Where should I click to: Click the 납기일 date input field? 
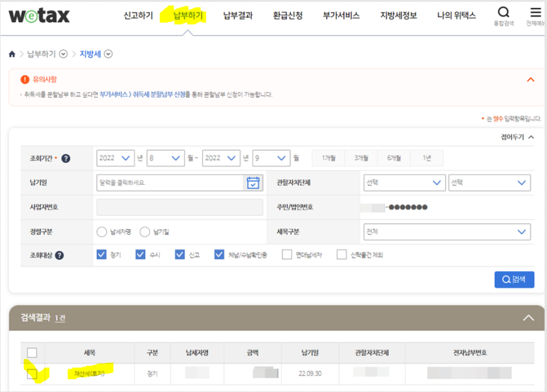coord(170,183)
